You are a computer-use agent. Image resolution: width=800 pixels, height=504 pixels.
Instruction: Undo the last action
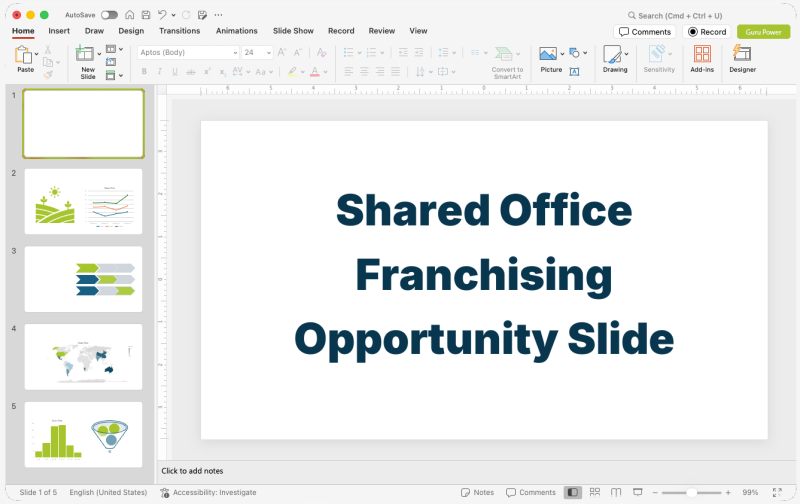(x=162, y=15)
